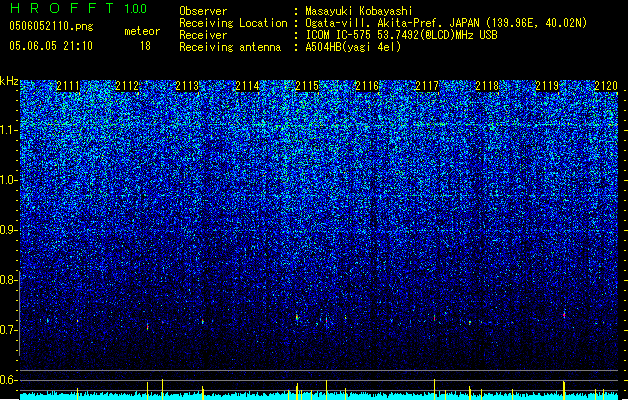Viewport: 629px width, 400px height.
Task: Click the 0.8 kHz axis label
Action: point(8,280)
